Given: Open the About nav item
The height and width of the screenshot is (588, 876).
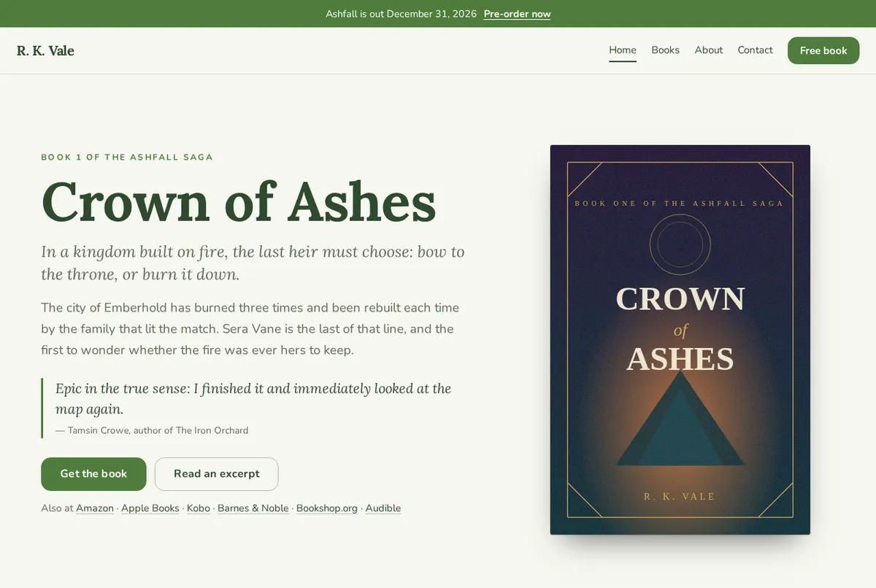Looking at the screenshot, I should pyautogui.click(x=709, y=50).
